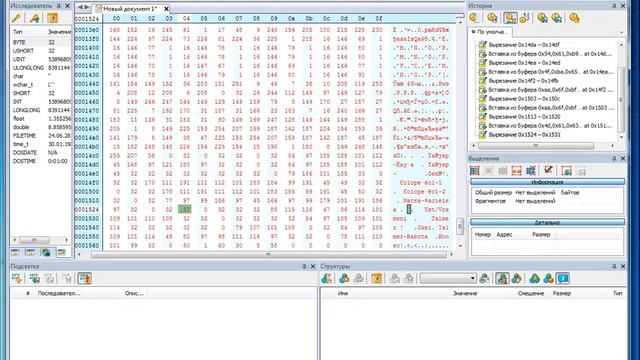Toggle the auto-hide pin of the Выделения panel

click(614, 158)
